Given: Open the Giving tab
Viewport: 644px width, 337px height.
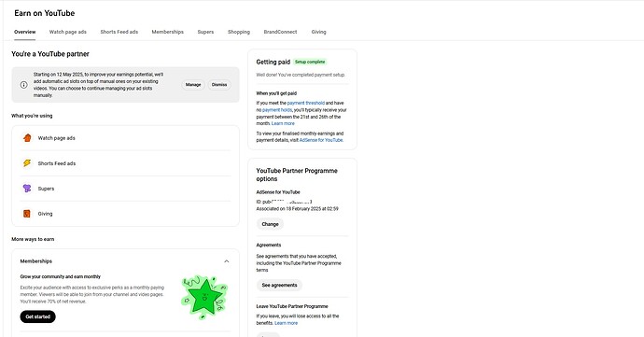Looking at the screenshot, I should [x=318, y=32].
